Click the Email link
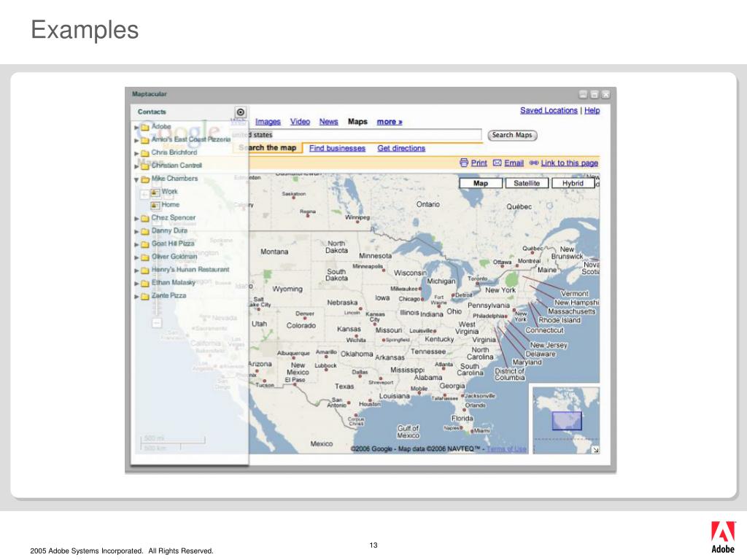The width and height of the screenshot is (747, 560). click(514, 163)
